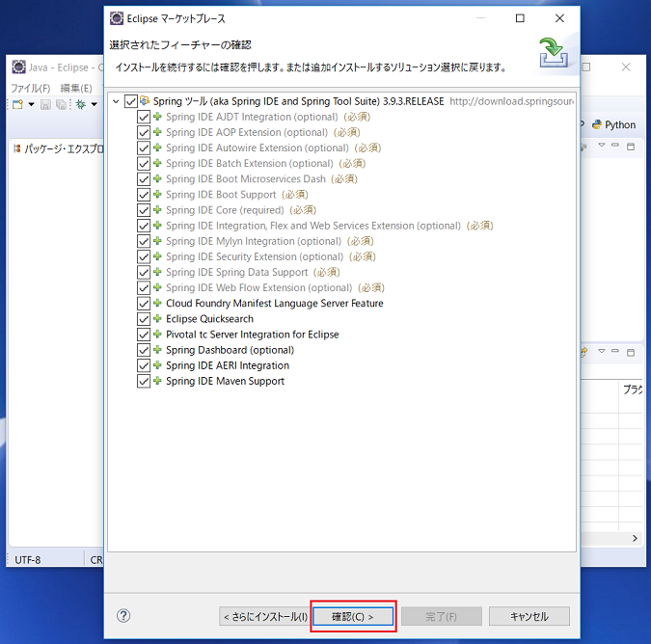
Task: Collapse the Spring ツール tree node
Action: point(117,101)
